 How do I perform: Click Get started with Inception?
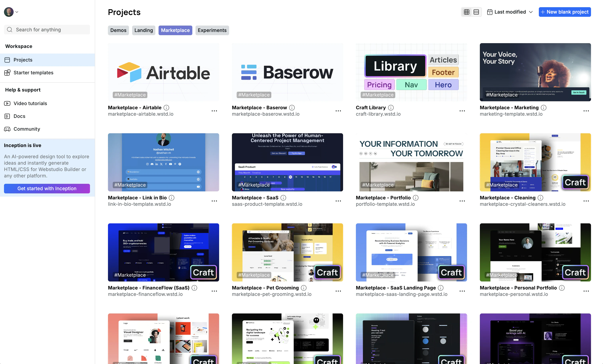tap(47, 188)
